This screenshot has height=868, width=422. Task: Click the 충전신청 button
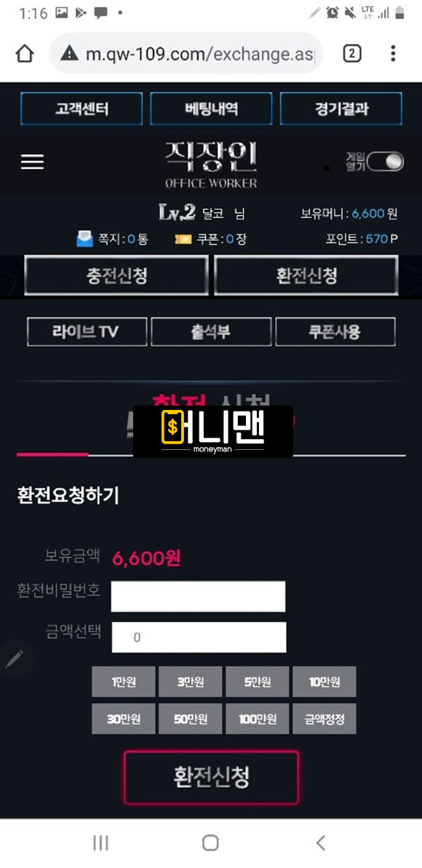(116, 276)
